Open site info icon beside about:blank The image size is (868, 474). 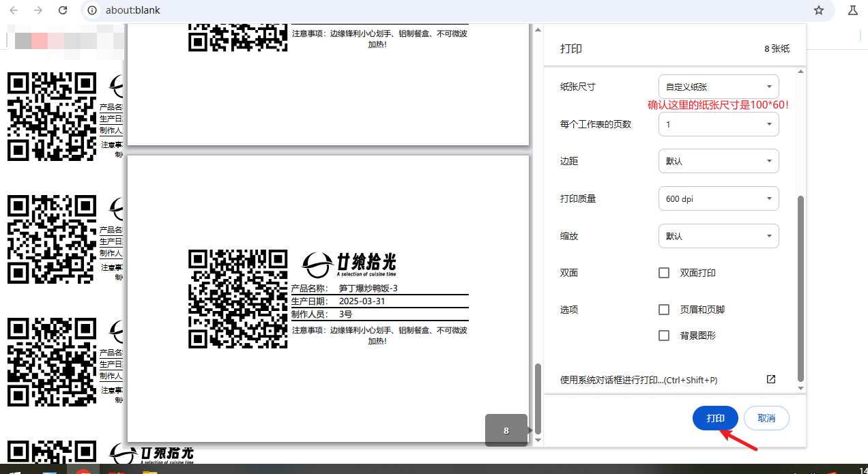pos(93,10)
